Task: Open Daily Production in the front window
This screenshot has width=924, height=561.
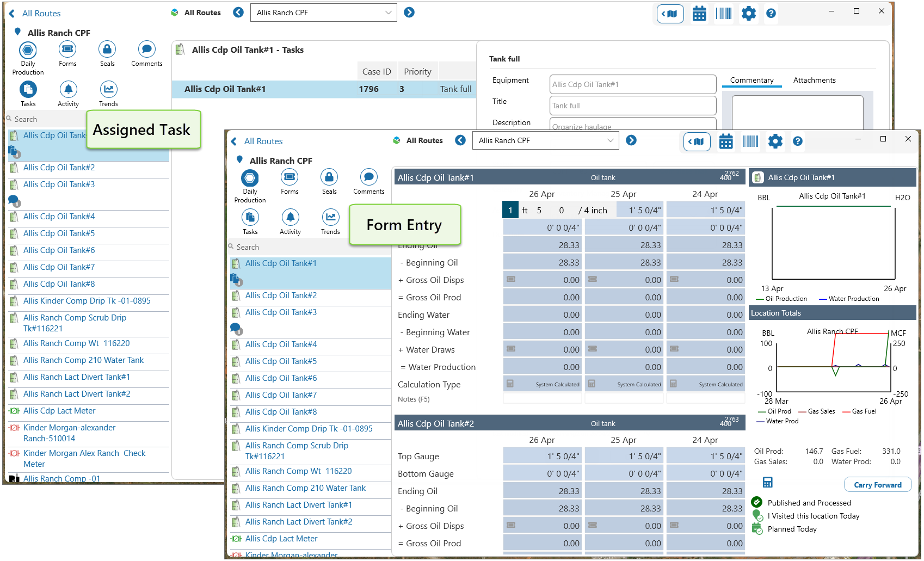Action: (250, 178)
